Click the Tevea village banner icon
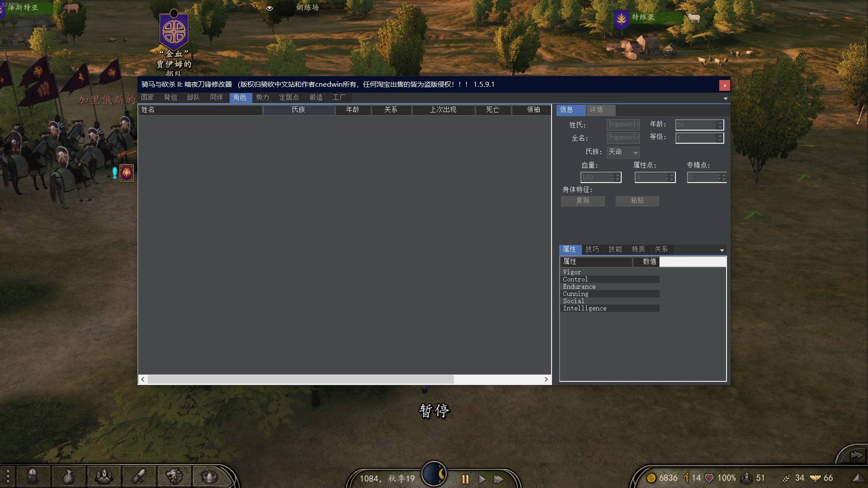Image resolution: width=868 pixels, height=488 pixels. 622,19
